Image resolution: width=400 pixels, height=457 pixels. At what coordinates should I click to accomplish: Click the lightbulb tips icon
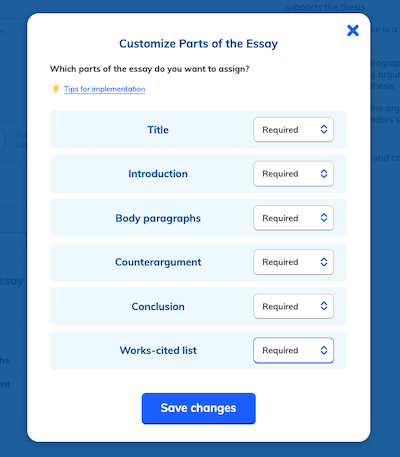tap(56, 88)
